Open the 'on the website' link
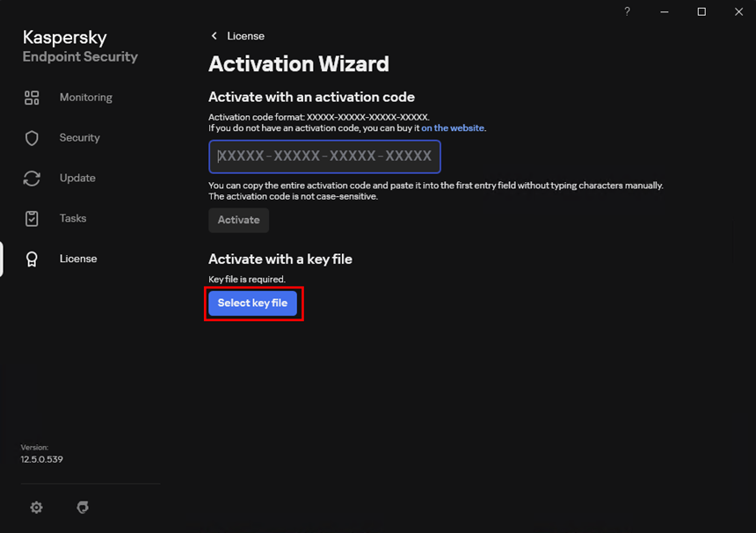Image resolution: width=756 pixels, height=533 pixels. coord(453,128)
